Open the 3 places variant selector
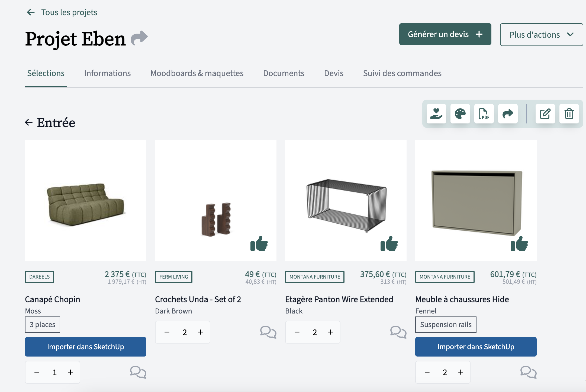The width and height of the screenshot is (586, 392). [42, 324]
